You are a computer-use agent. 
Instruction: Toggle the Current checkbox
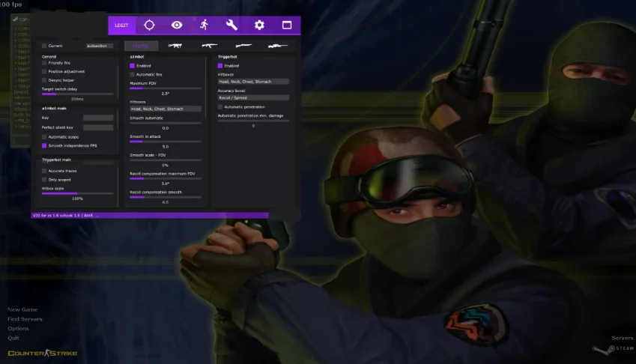[44, 46]
